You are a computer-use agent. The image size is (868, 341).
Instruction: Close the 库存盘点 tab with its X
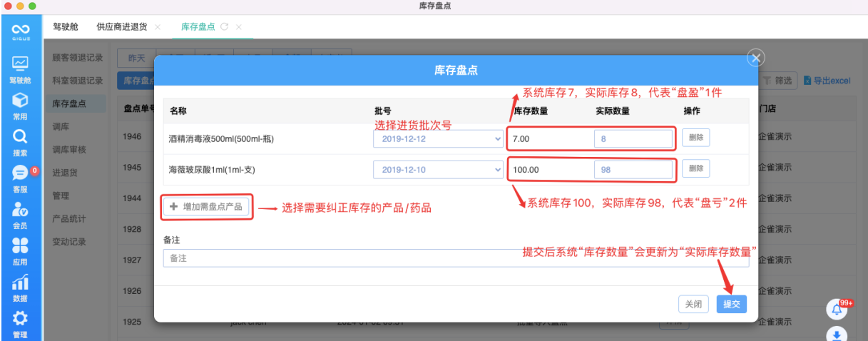[x=239, y=26]
